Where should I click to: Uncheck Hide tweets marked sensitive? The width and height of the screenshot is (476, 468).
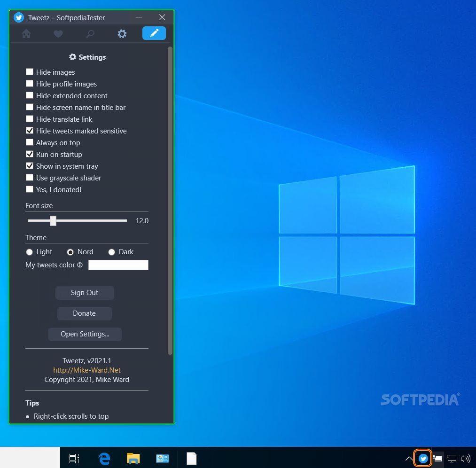pos(30,131)
